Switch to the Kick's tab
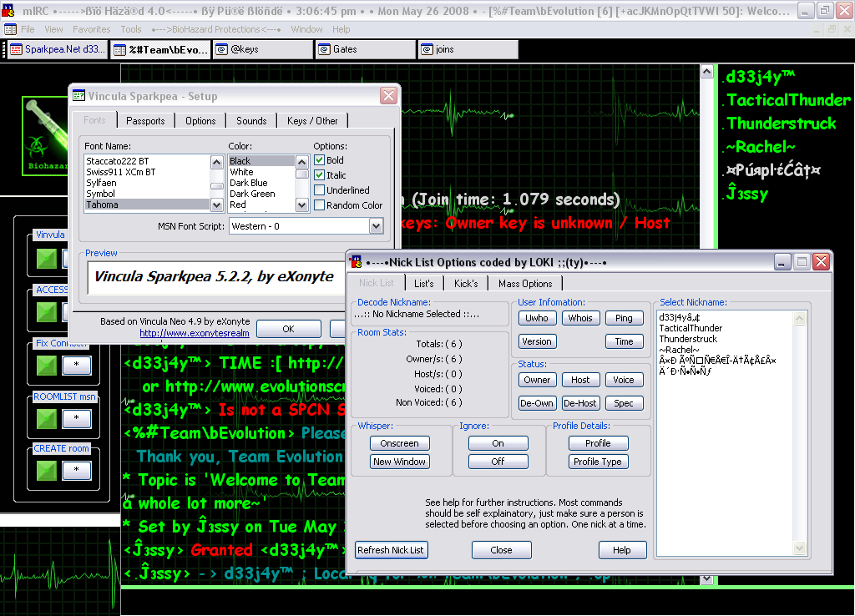 466,284
